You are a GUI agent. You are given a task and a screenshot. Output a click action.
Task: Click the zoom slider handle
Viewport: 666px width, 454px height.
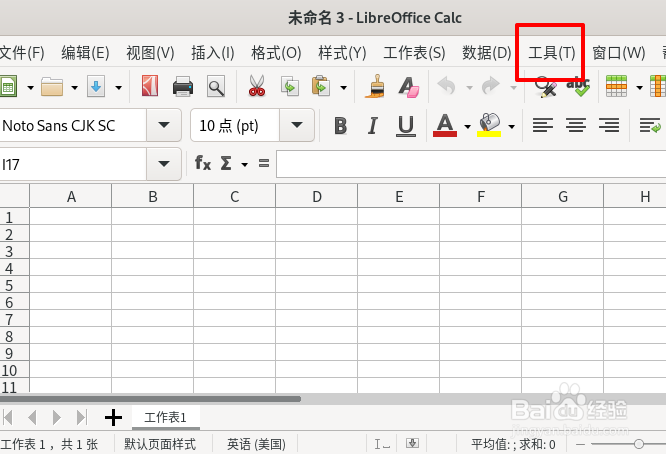(x=638, y=444)
